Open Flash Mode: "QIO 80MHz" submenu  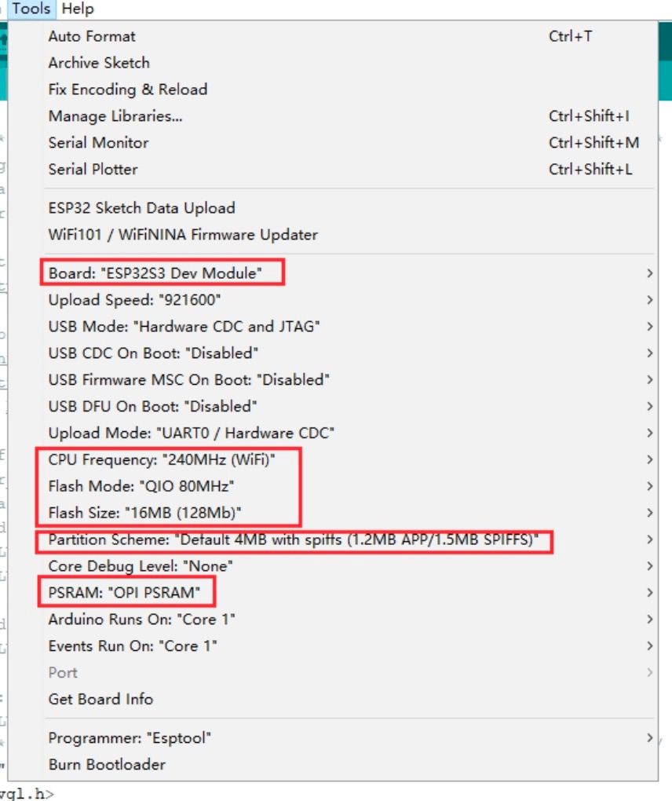(333, 486)
